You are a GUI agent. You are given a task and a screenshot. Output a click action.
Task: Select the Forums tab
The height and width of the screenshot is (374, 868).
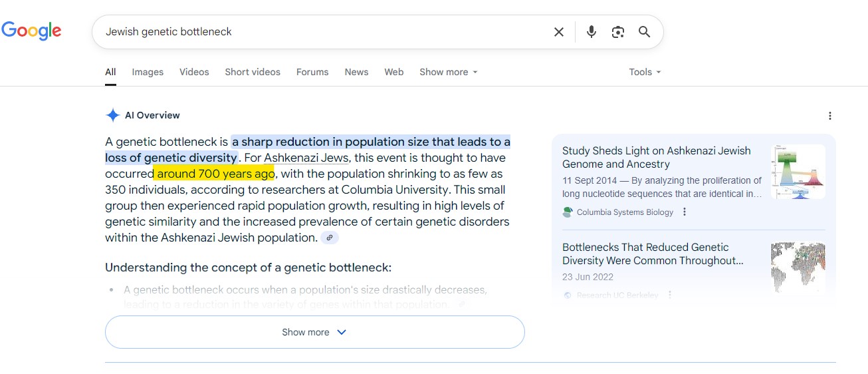[x=312, y=72]
